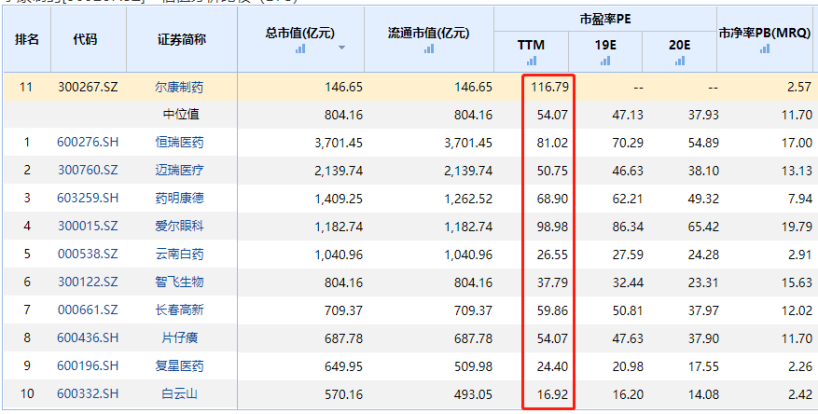Select 20E value 14.08 for 白云山

tap(703, 394)
